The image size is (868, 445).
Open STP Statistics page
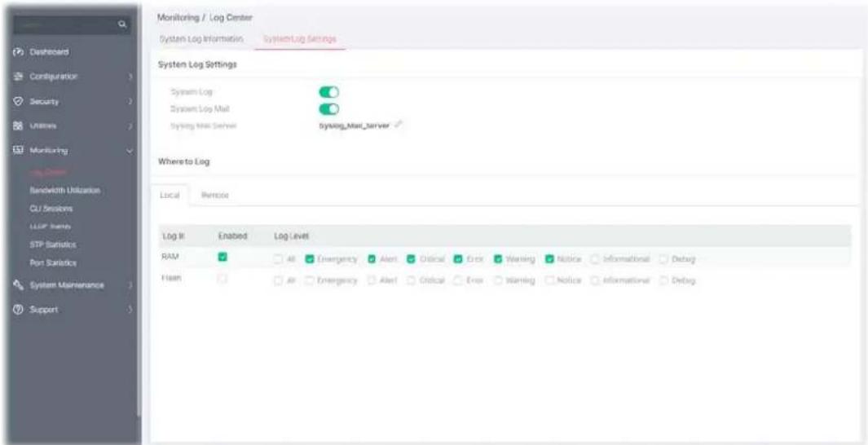point(53,245)
